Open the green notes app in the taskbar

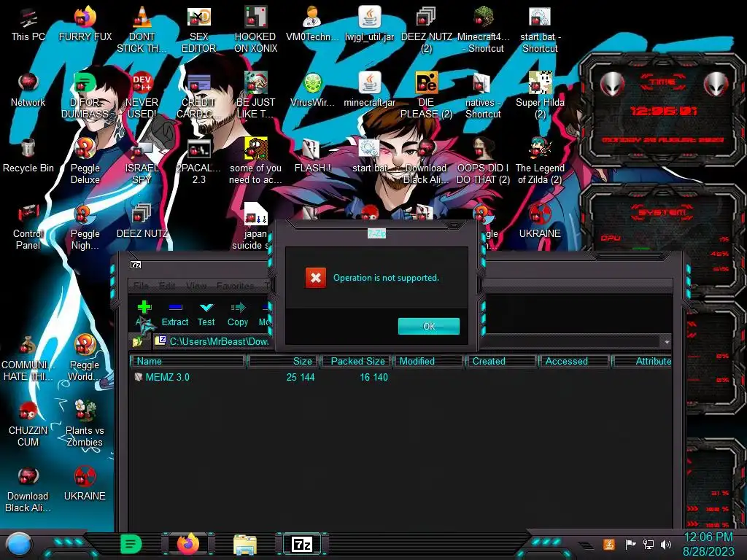click(x=131, y=544)
